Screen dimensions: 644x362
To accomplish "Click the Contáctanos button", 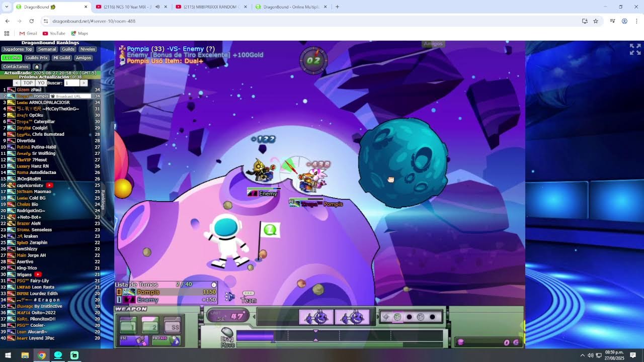I will [16, 66].
